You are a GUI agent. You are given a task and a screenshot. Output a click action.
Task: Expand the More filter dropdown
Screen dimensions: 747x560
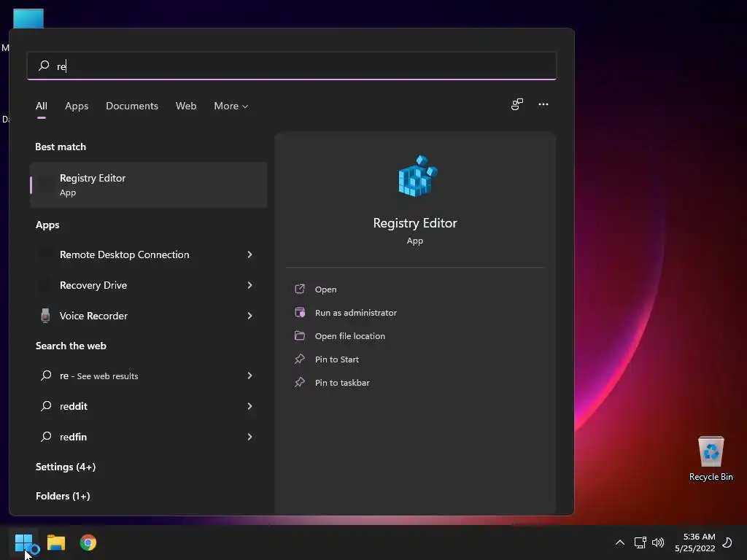(231, 106)
